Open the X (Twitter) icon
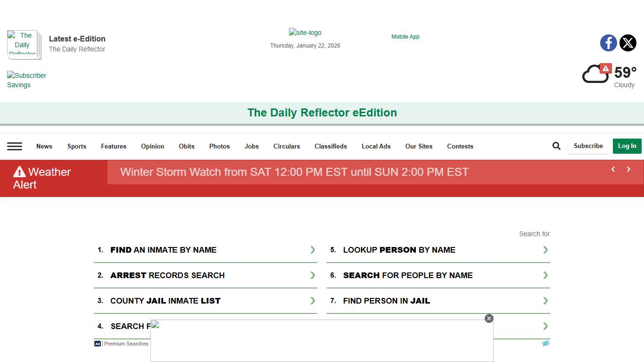The width and height of the screenshot is (644, 362). click(628, 43)
